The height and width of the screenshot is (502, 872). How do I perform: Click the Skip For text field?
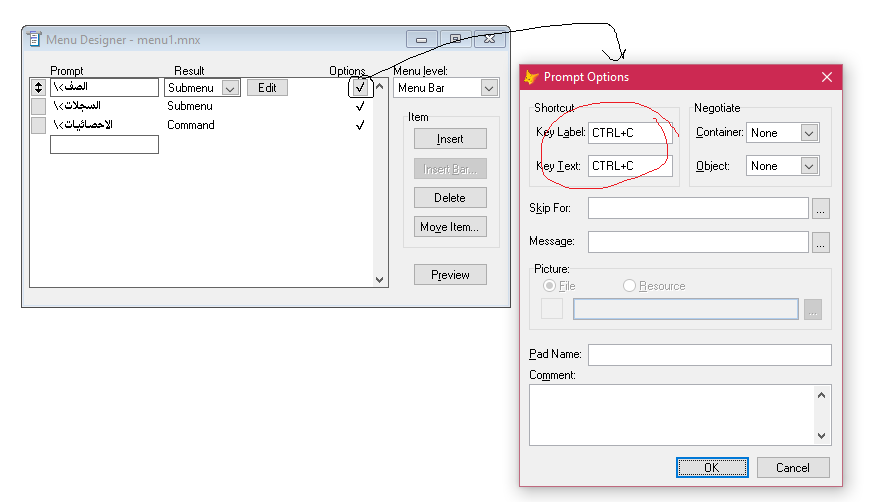pyautogui.click(x=698, y=208)
